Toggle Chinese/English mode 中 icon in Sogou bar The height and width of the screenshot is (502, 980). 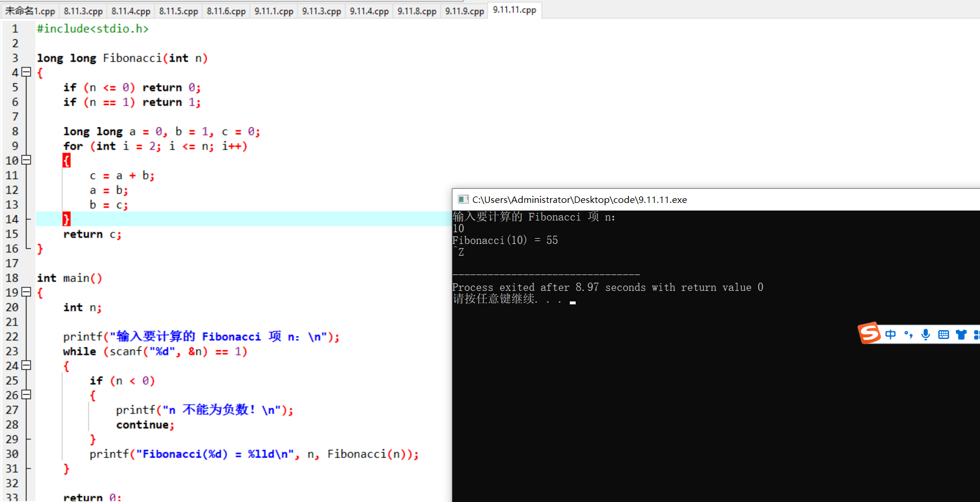click(x=891, y=334)
